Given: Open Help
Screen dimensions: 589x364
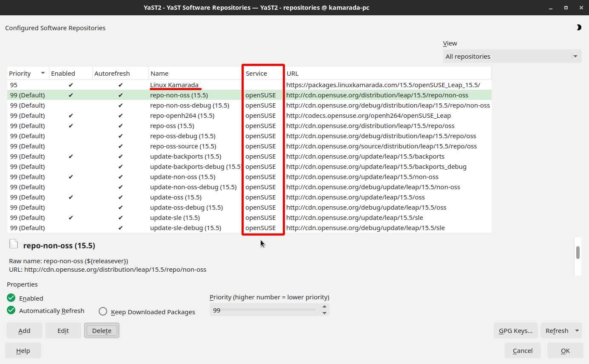Looking at the screenshot, I should tap(23, 350).
